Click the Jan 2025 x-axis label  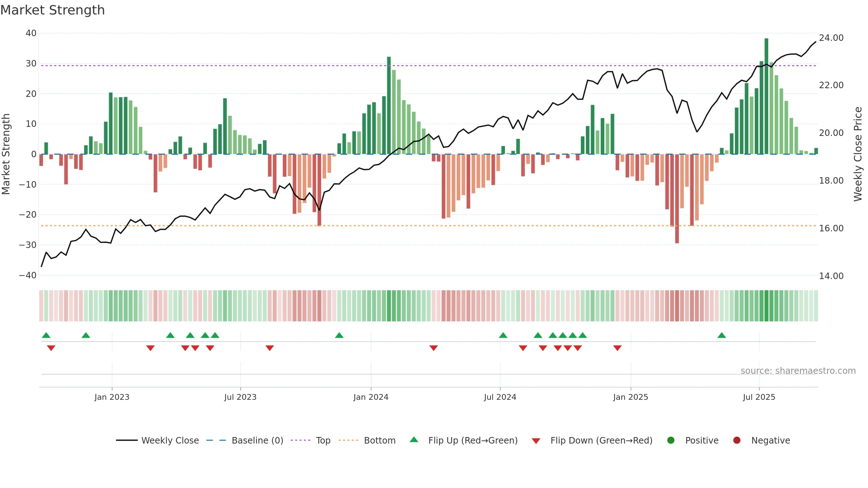pyautogui.click(x=631, y=397)
